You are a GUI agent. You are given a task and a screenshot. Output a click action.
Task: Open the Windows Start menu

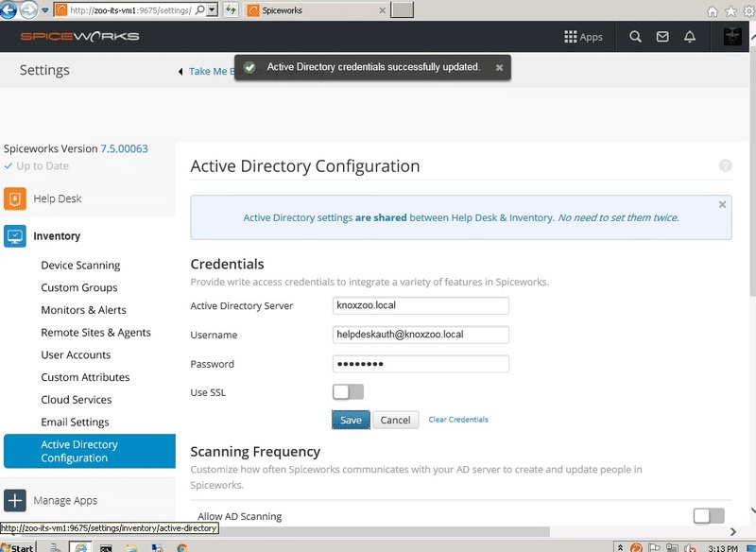click(17, 547)
